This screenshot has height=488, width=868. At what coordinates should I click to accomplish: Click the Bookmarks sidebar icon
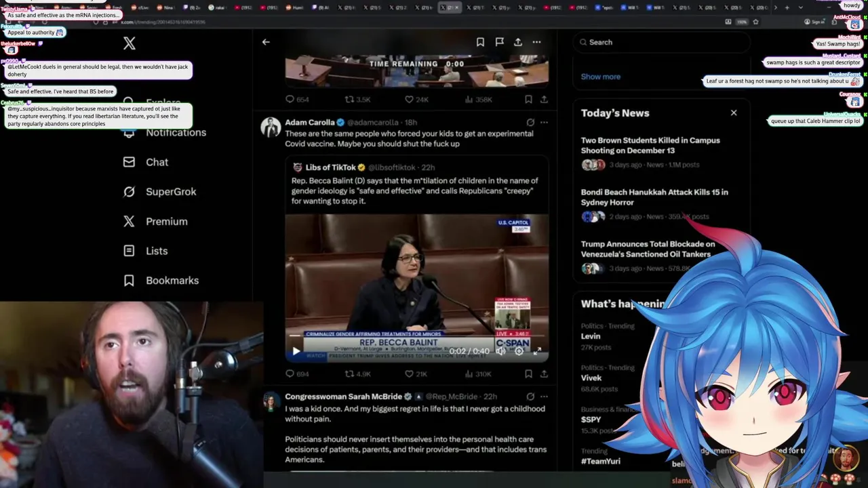(129, 281)
